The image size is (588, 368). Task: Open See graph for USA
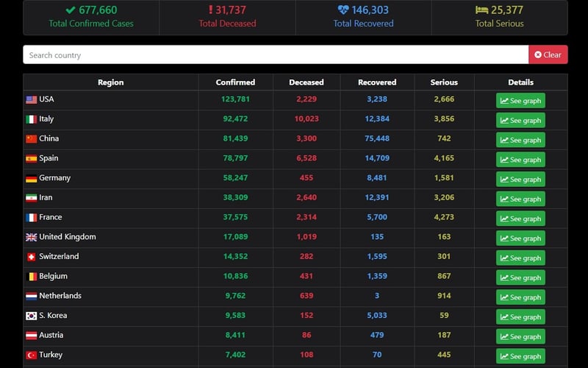(x=520, y=101)
